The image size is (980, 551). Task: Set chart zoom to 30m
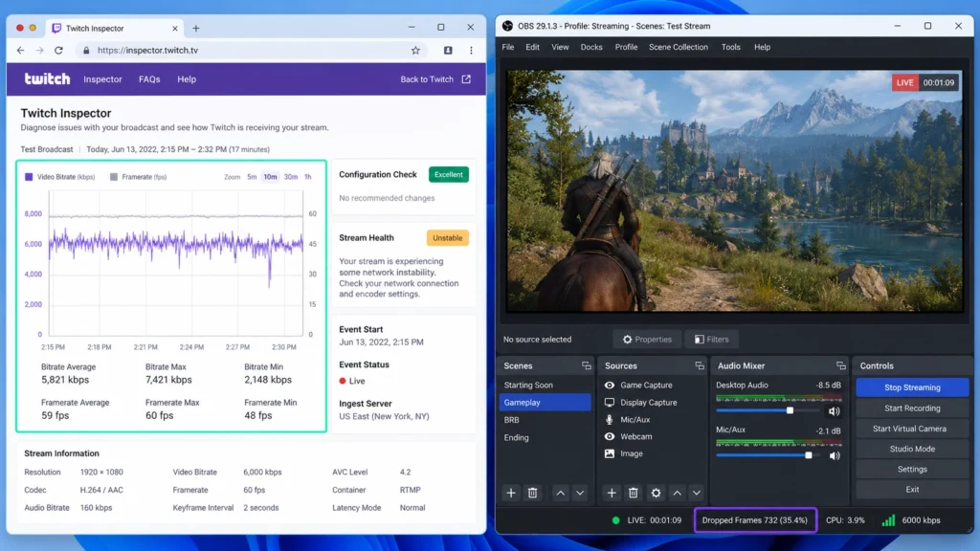point(291,177)
